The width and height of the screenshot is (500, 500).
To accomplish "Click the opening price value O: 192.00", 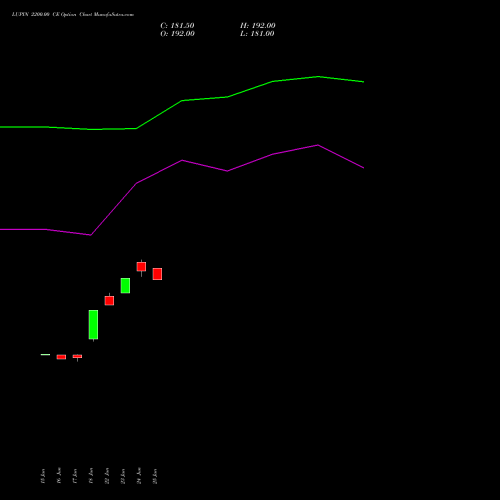I will pos(177,34).
